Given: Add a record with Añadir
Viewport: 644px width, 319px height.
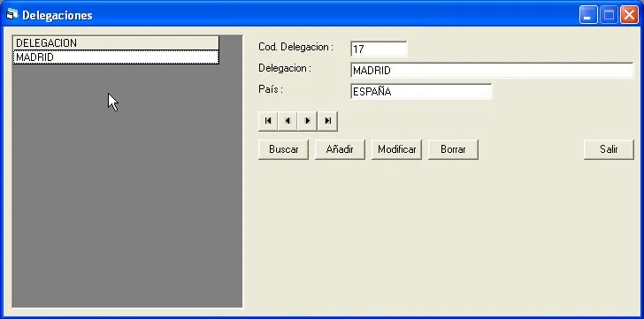Looking at the screenshot, I should coord(340,149).
